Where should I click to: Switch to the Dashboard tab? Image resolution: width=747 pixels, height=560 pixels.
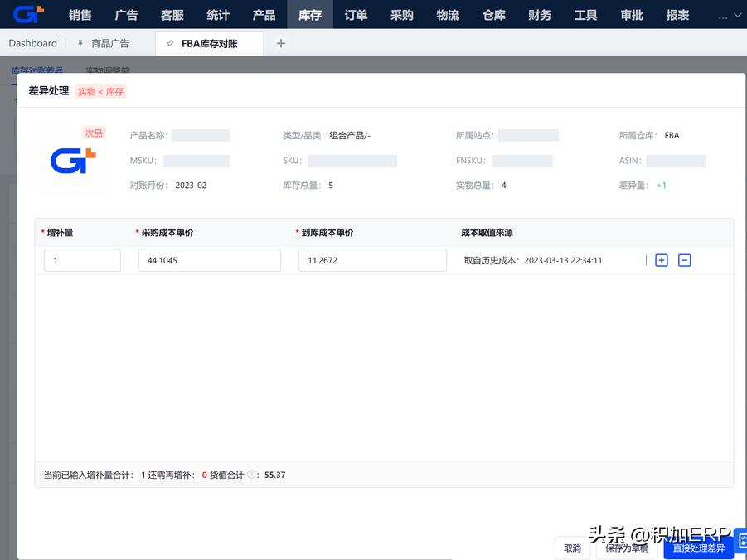(32, 42)
